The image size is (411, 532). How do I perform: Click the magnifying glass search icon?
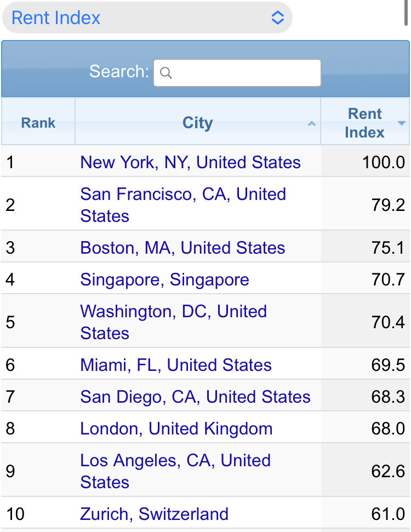point(166,73)
